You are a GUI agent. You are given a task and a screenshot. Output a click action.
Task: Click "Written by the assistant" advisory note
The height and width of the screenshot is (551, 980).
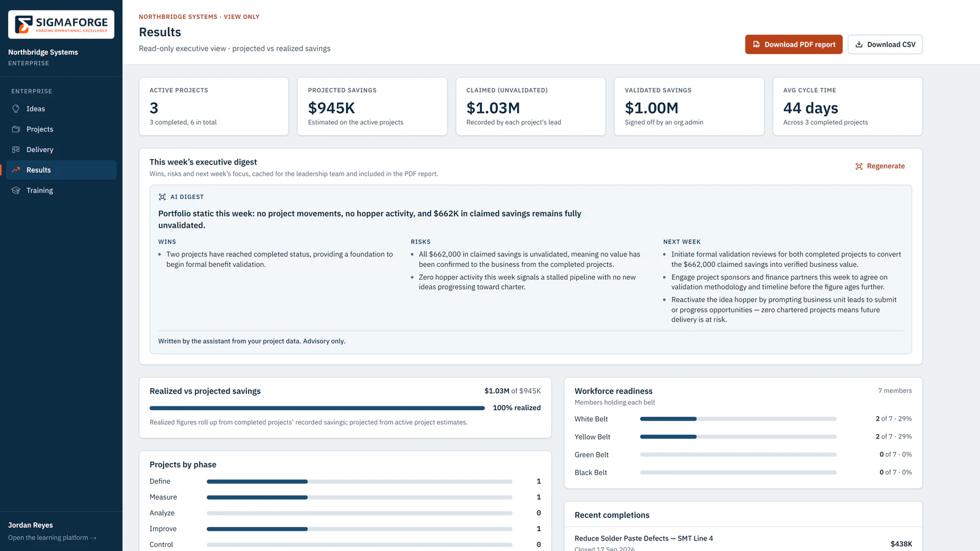252,341
